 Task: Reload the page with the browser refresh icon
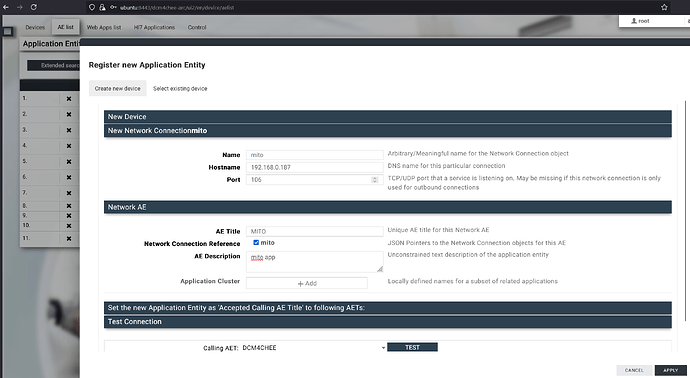33,7
